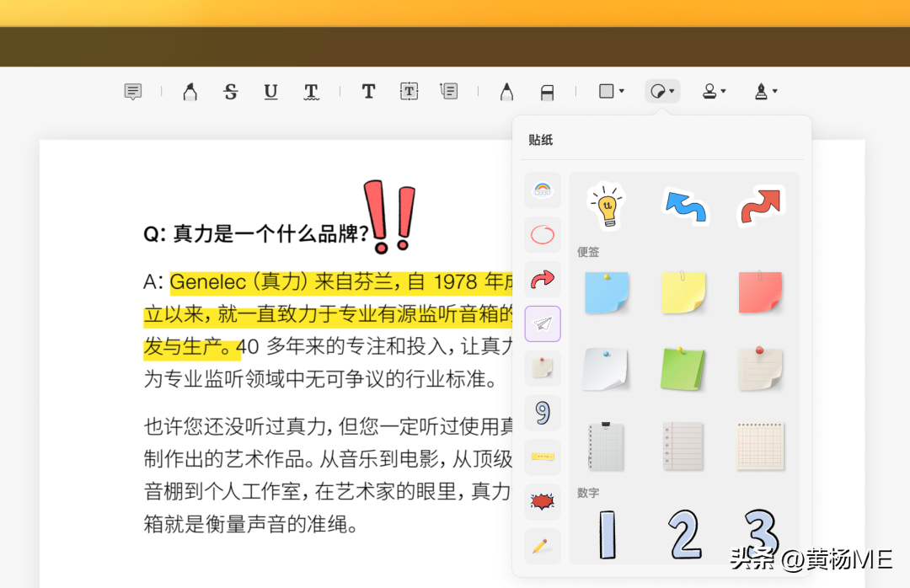Choose the number 9 sticker category
Screen dimensions: 910x588
pyautogui.click(x=543, y=413)
